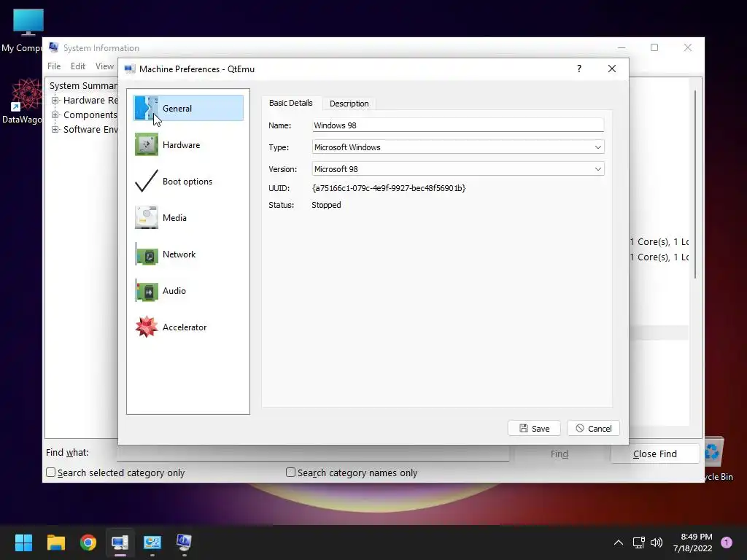Screen dimensions: 747x560
Task: Open the Media disk icon
Action: (x=146, y=217)
